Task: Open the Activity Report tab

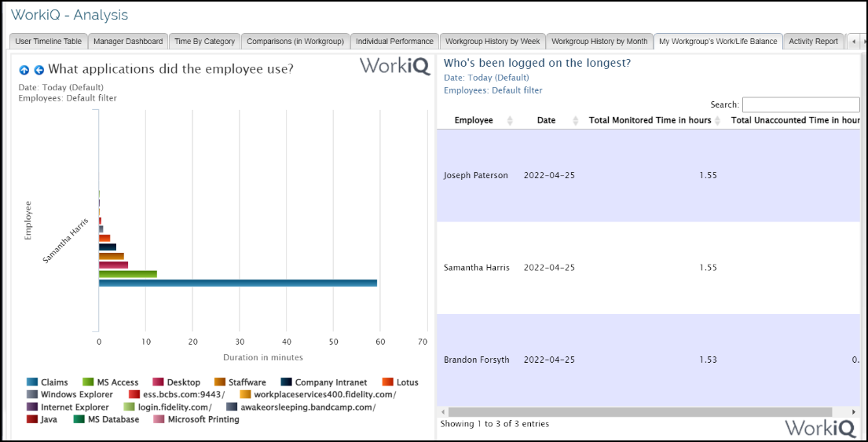Action: [813, 41]
